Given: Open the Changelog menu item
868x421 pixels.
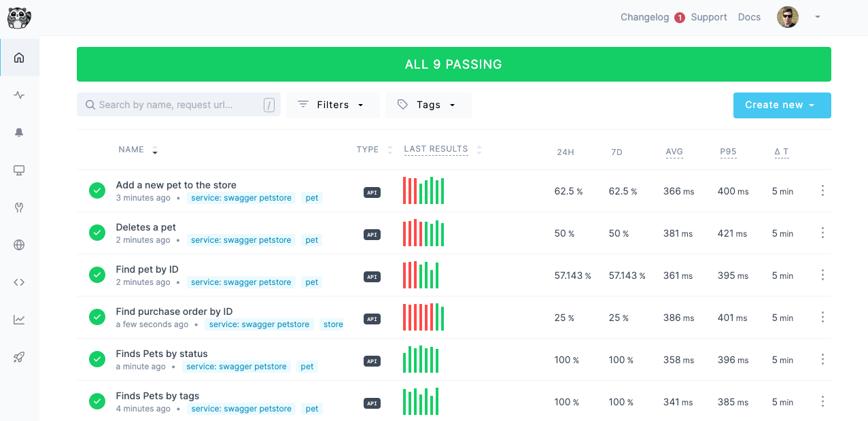Looking at the screenshot, I should point(644,17).
